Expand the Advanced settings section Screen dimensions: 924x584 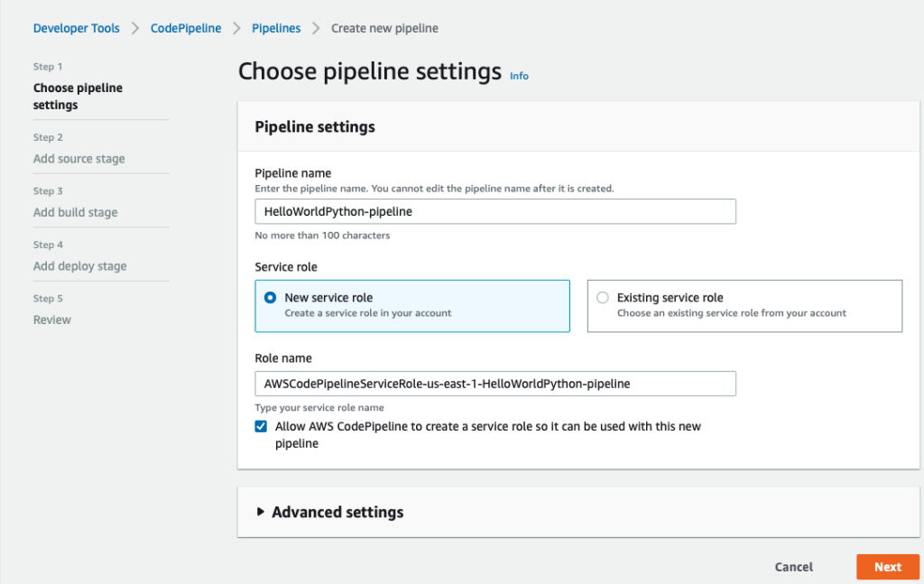pos(337,512)
